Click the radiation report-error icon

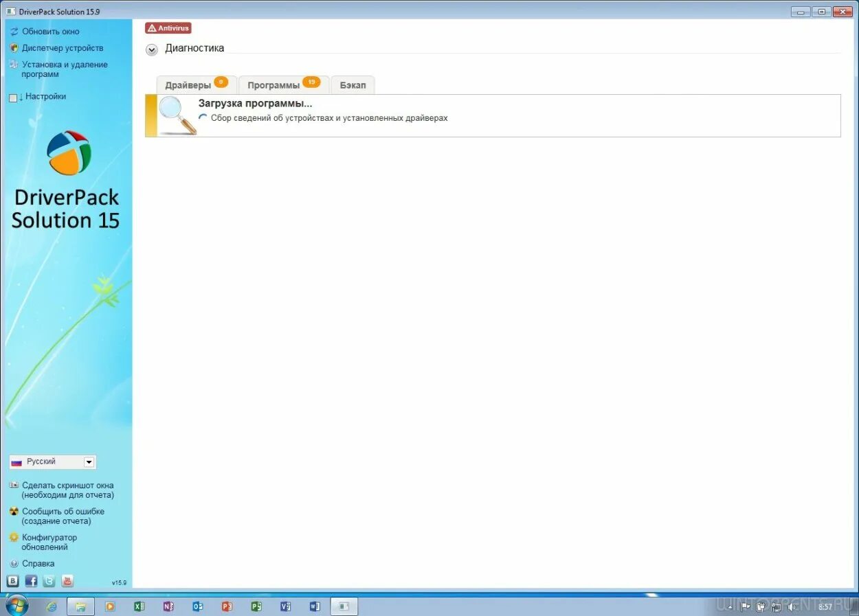point(14,512)
